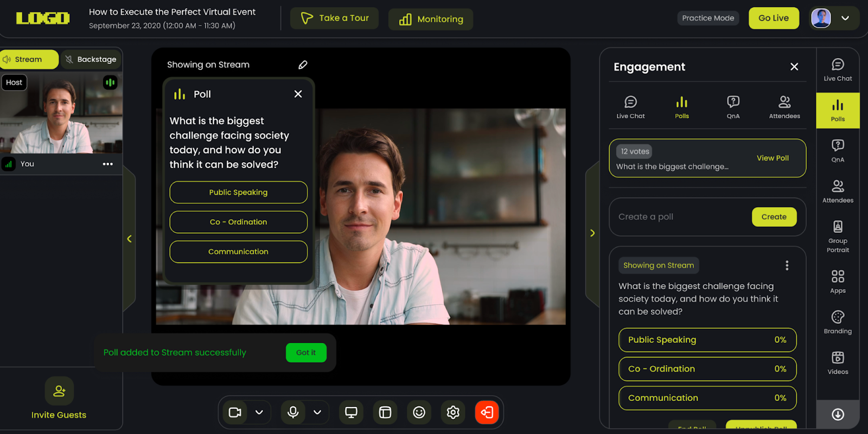868x434 pixels.
Task: Select Polls in the right sidebar
Action: coord(838,111)
